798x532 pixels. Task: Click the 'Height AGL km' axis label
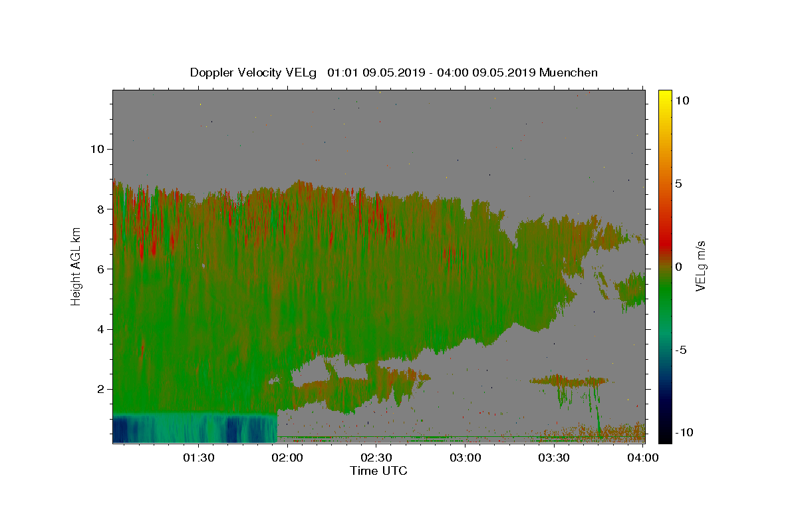[x=76, y=266]
